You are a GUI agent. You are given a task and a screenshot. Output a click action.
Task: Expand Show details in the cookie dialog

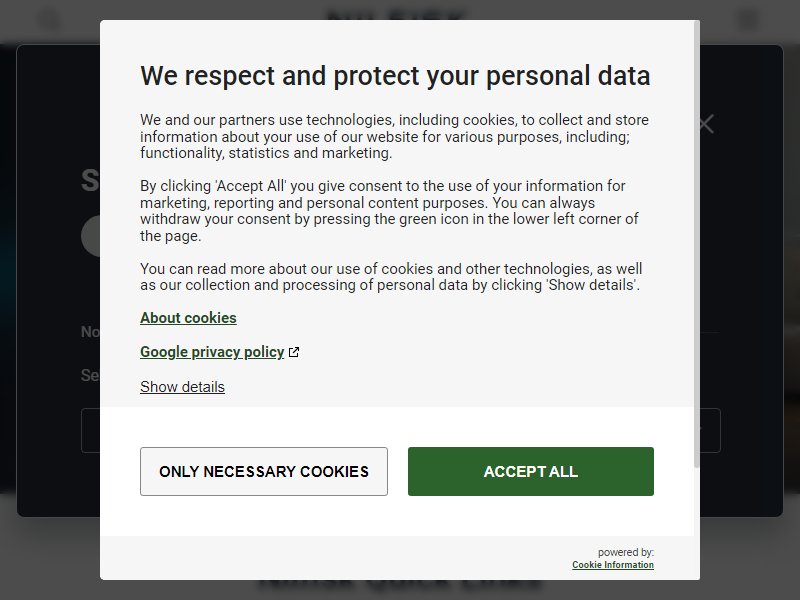[x=182, y=387]
